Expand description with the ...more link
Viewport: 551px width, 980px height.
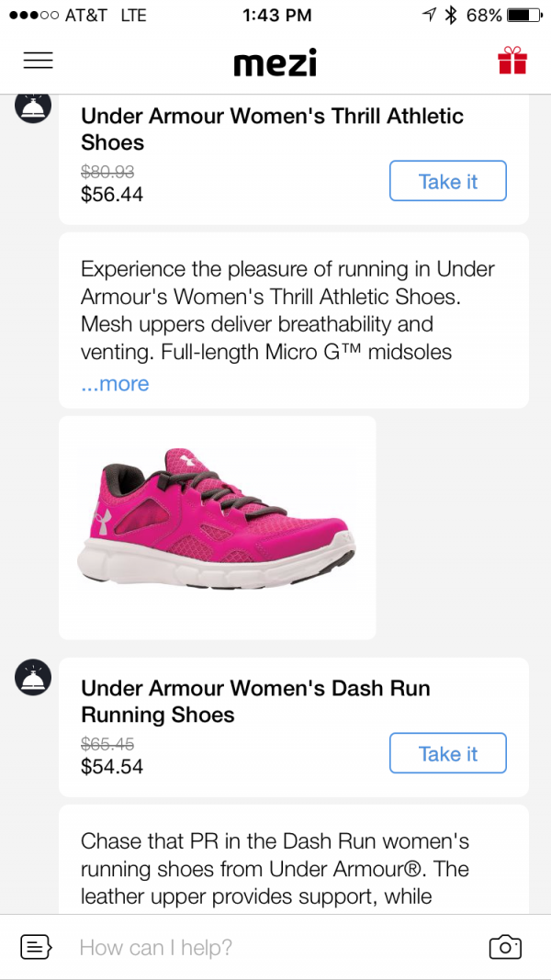tap(115, 384)
